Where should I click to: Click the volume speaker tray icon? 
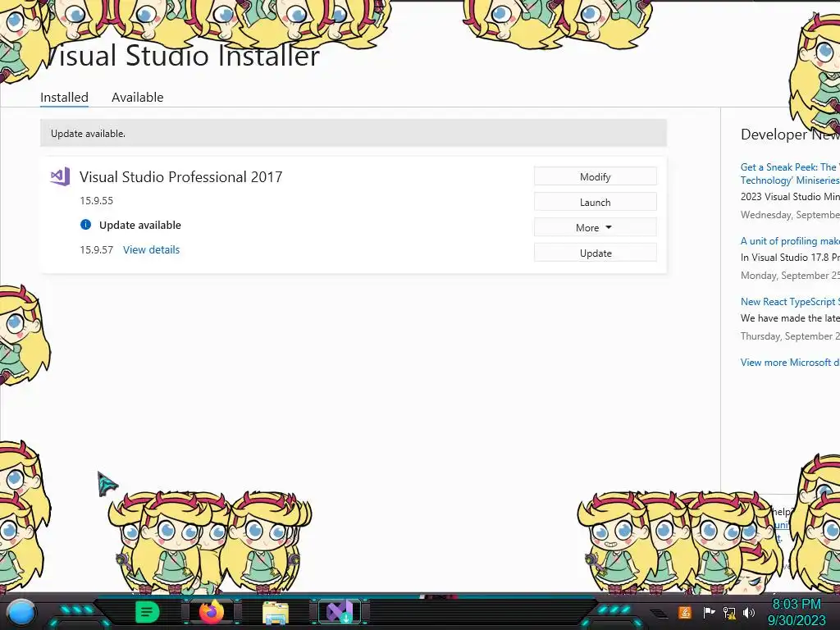tap(749, 612)
